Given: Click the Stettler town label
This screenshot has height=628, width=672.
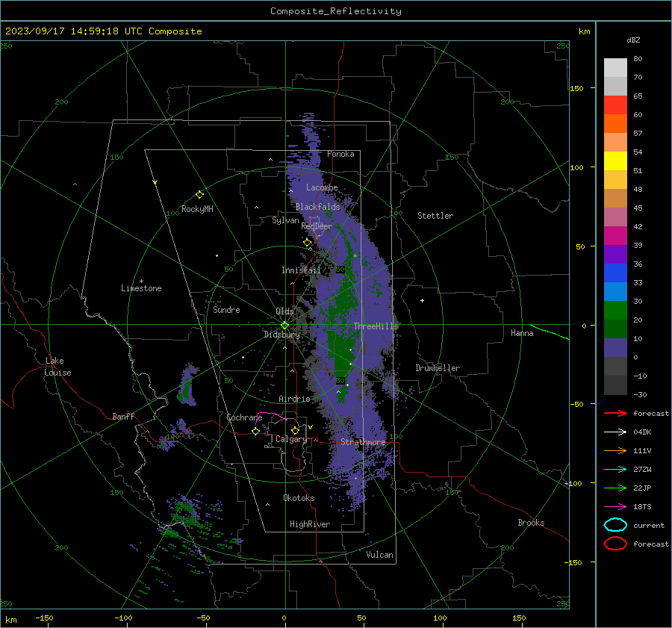Looking at the screenshot, I should click(435, 216).
